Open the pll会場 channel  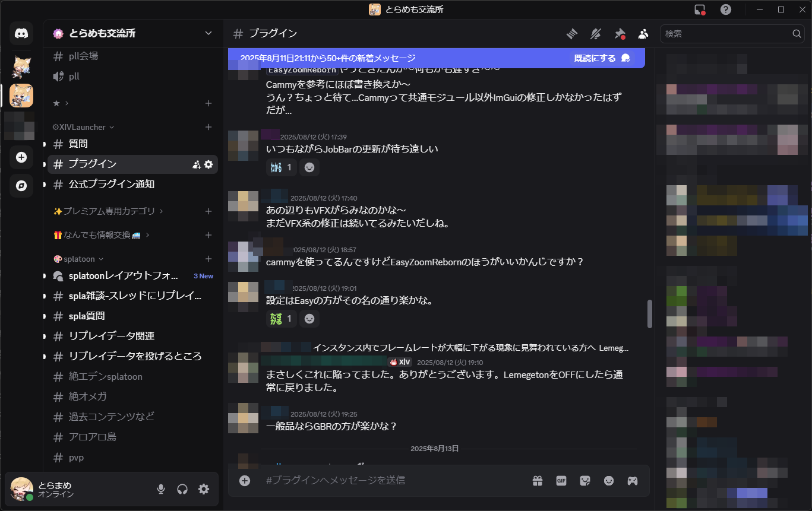tap(132, 56)
